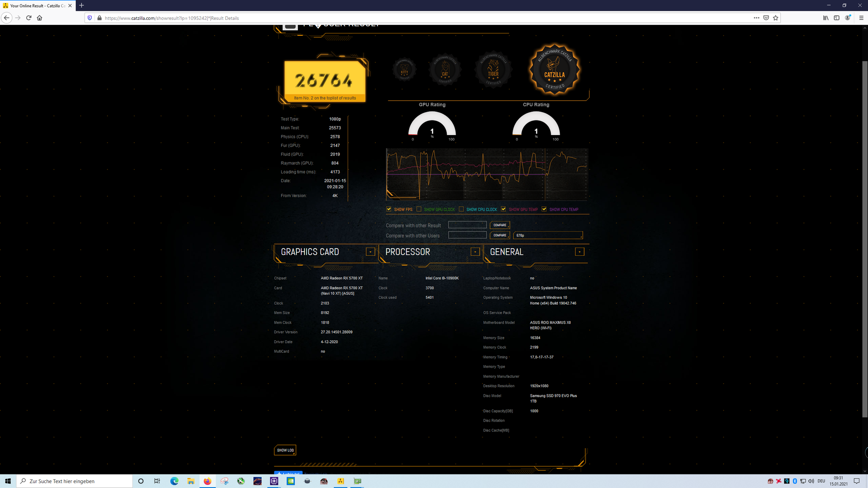Bookmark this page with the star

[776, 18]
